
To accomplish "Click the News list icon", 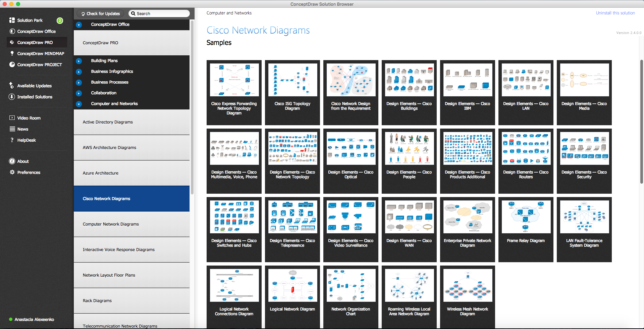I will coord(12,129).
